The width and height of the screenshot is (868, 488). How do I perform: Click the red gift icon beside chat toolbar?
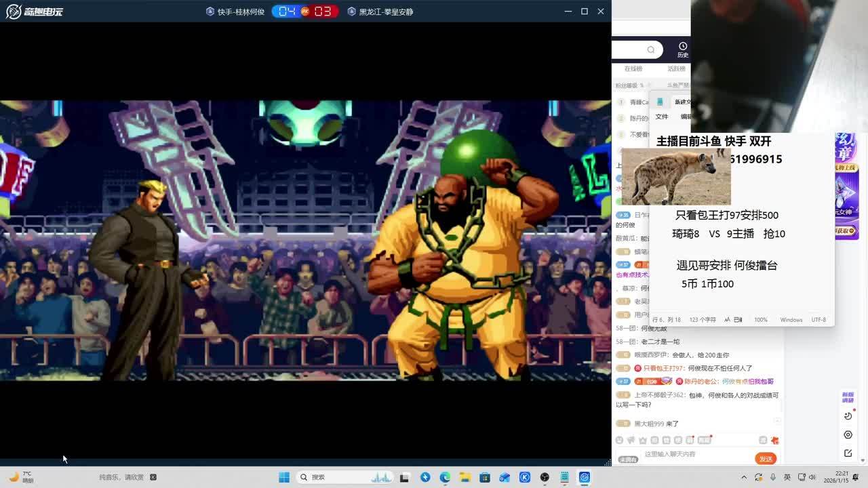(x=775, y=441)
